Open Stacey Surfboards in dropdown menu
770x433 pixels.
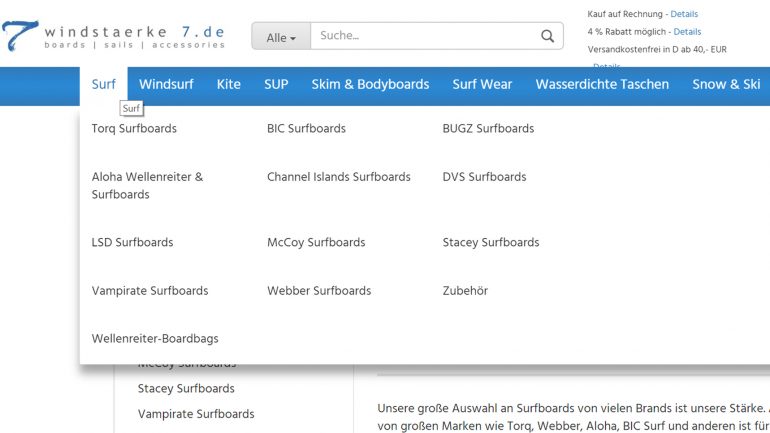[491, 243]
